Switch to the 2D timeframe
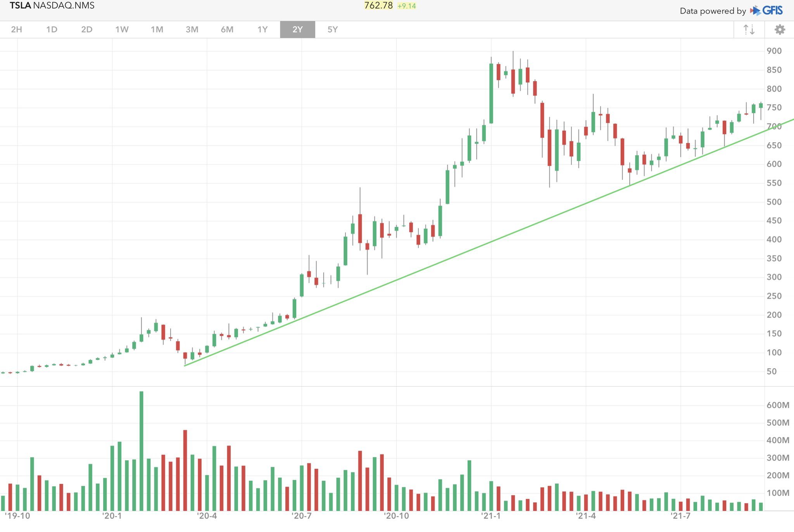The height and width of the screenshot is (532, 794). coord(87,29)
